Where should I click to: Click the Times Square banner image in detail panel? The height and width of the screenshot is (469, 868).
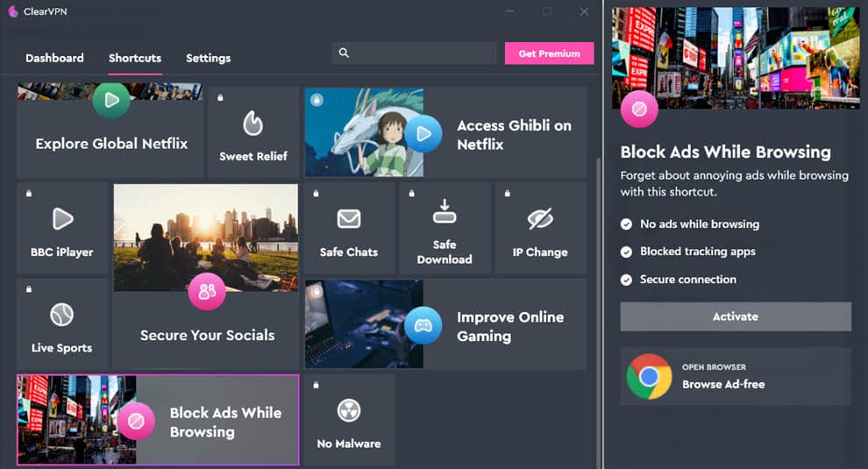point(736,58)
